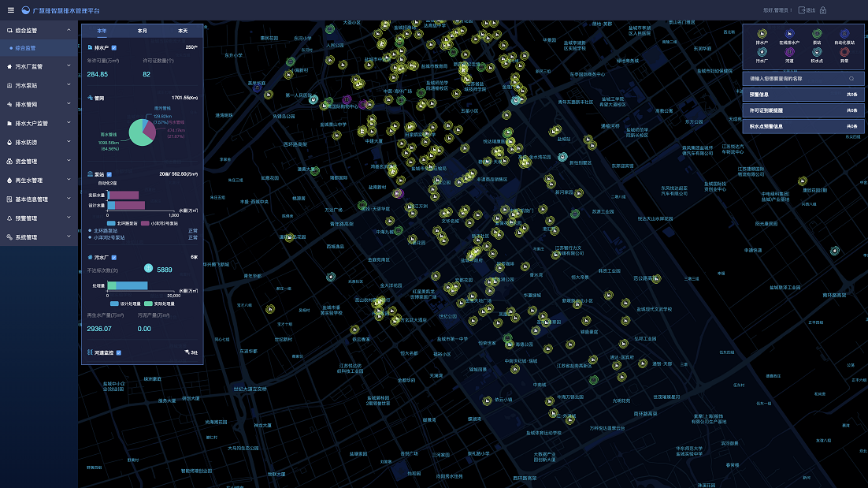Screen dimensions: 868x488
Task: Click the green pie chart slice
Action: tap(139, 136)
